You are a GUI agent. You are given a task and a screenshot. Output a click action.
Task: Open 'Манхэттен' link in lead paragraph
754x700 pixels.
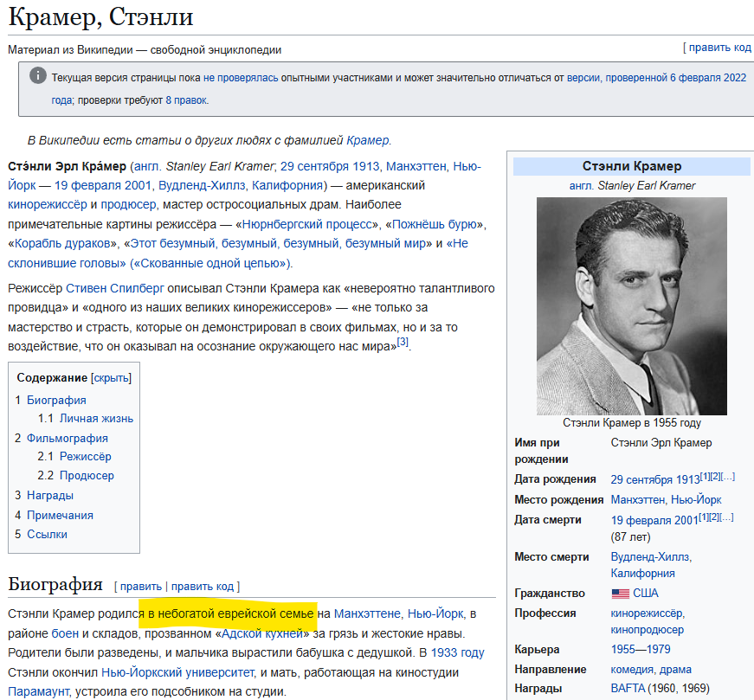click(416, 166)
